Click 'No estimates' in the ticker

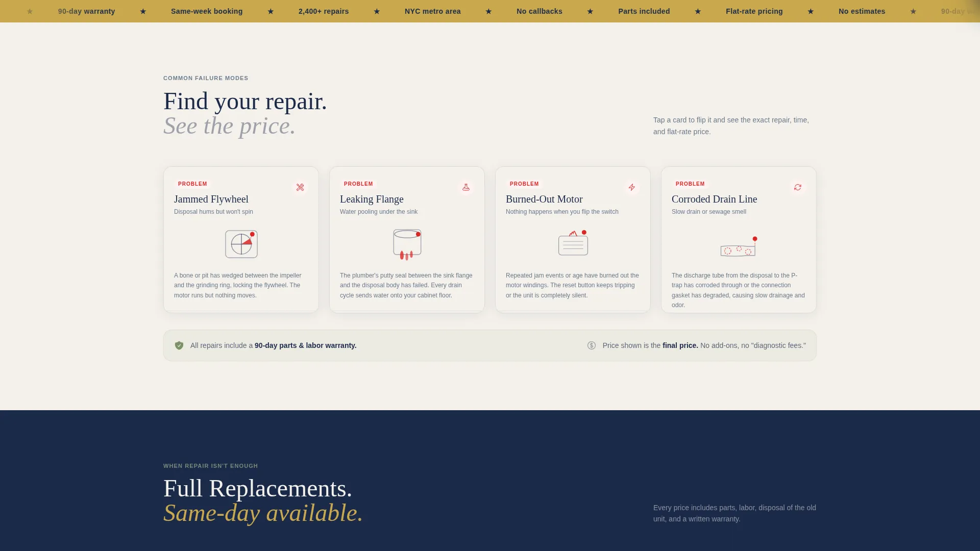(x=862, y=11)
